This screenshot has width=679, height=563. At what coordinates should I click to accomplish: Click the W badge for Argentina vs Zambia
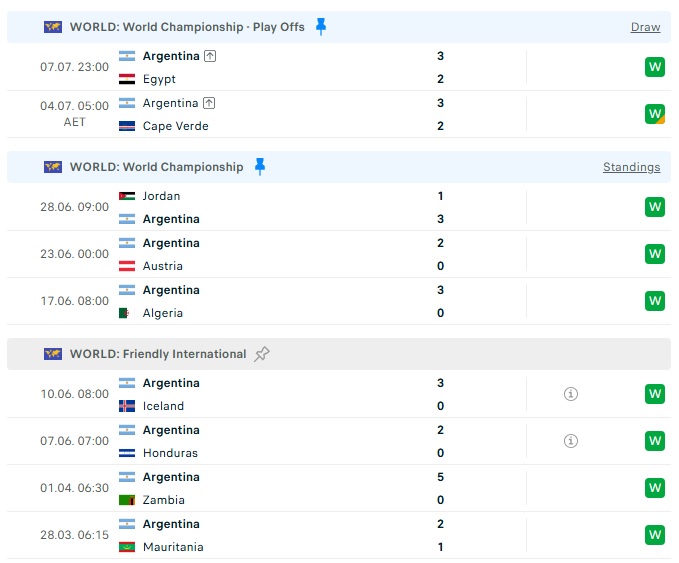pos(655,488)
